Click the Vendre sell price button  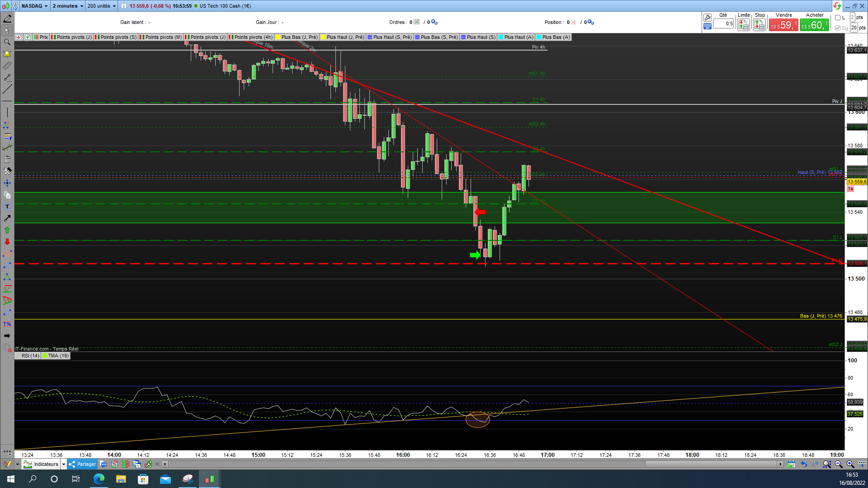(x=783, y=25)
